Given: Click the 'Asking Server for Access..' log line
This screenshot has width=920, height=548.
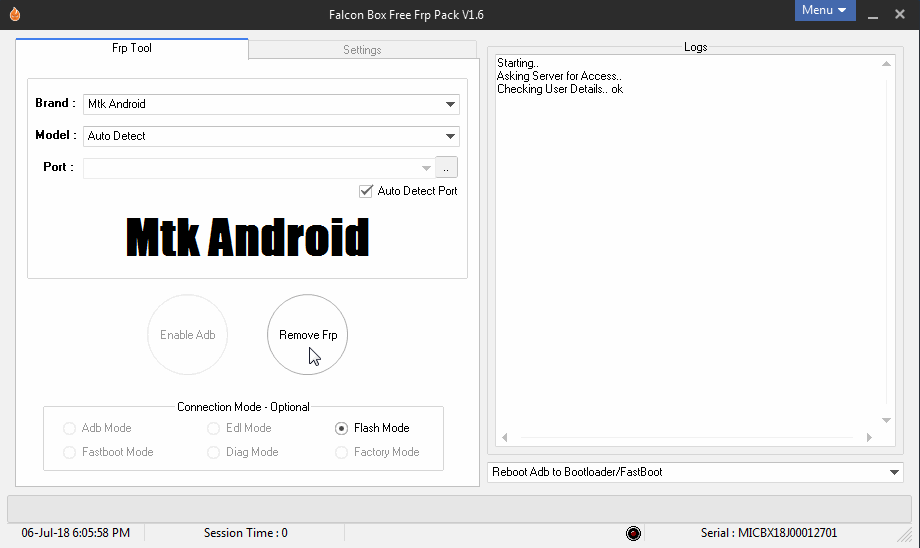Looking at the screenshot, I should 559,76.
